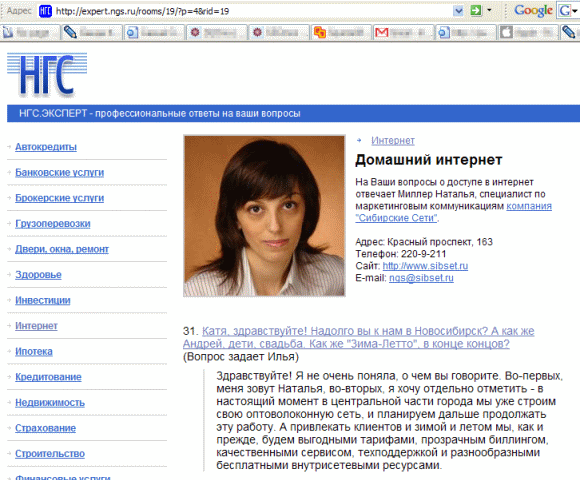Image resolution: width=580 pixels, height=480 pixels.
Task: Click the NGS logo image
Action: [x=47, y=75]
